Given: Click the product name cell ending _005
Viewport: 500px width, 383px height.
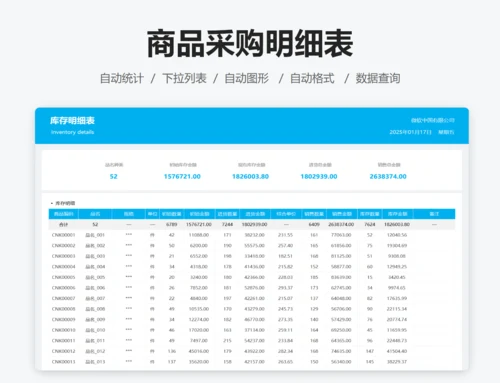Looking at the screenshot, I should click(95, 277).
